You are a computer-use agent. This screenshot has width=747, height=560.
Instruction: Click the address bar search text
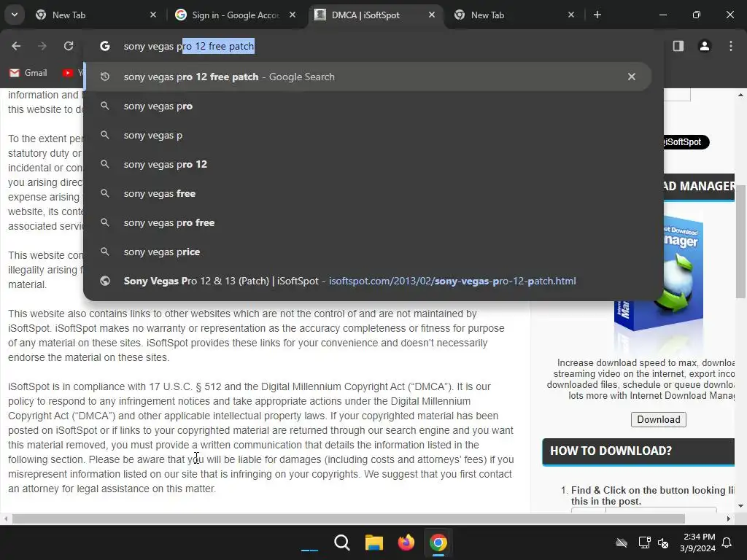pyautogui.click(x=189, y=46)
